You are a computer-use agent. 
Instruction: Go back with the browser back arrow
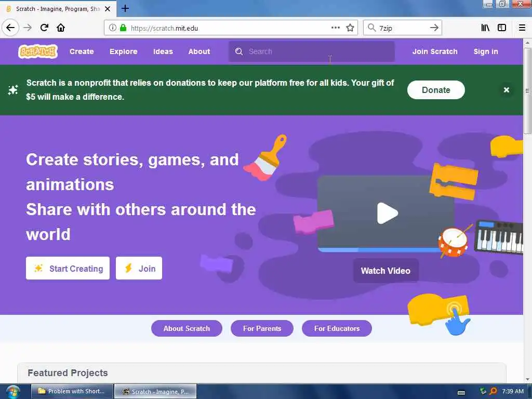coord(10,28)
